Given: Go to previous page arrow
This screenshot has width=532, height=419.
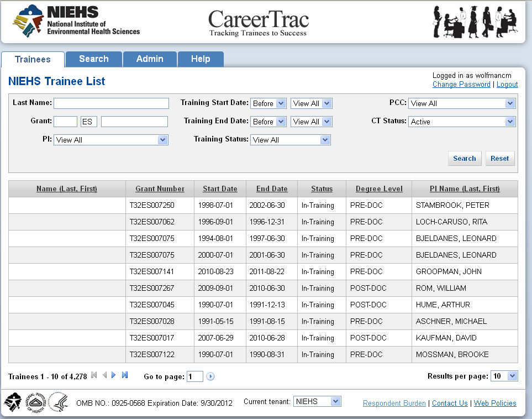Looking at the screenshot, I should [104, 375].
